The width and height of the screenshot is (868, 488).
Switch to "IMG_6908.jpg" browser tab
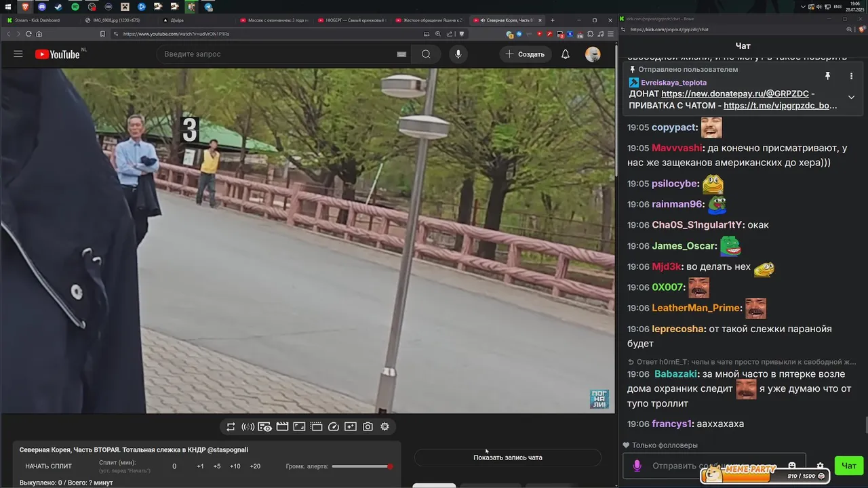tap(116, 20)
